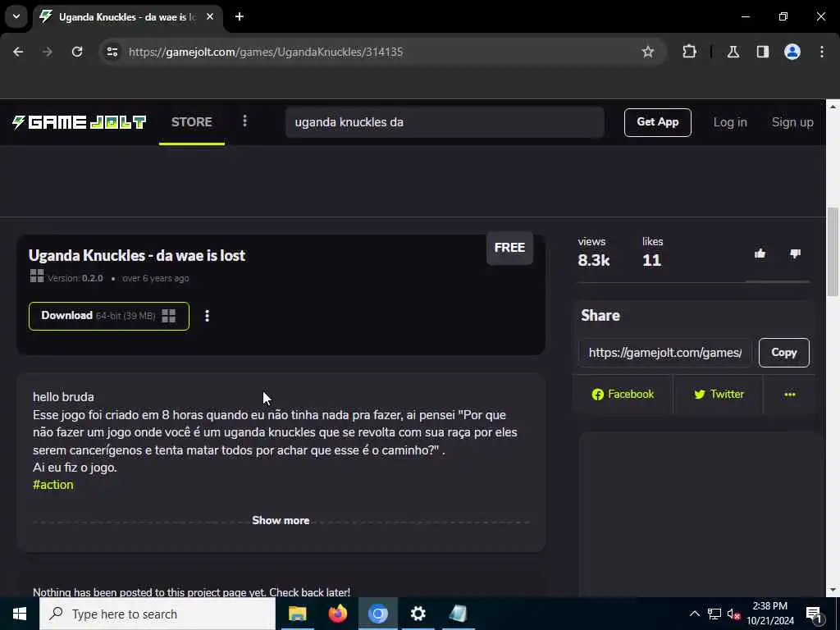Viewport: 840px width, 630px height.
Task: View site information icon in address bar
Action: point(112,52)
